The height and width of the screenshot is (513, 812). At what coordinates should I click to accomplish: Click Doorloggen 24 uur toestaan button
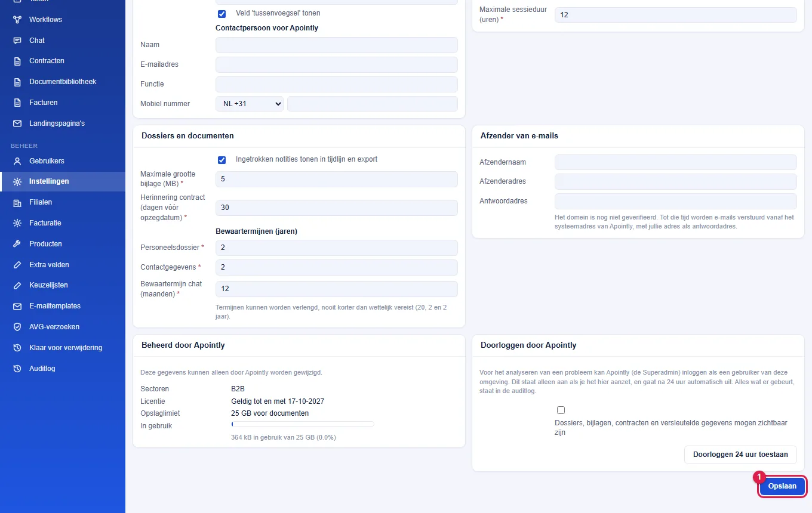point(740,455)
